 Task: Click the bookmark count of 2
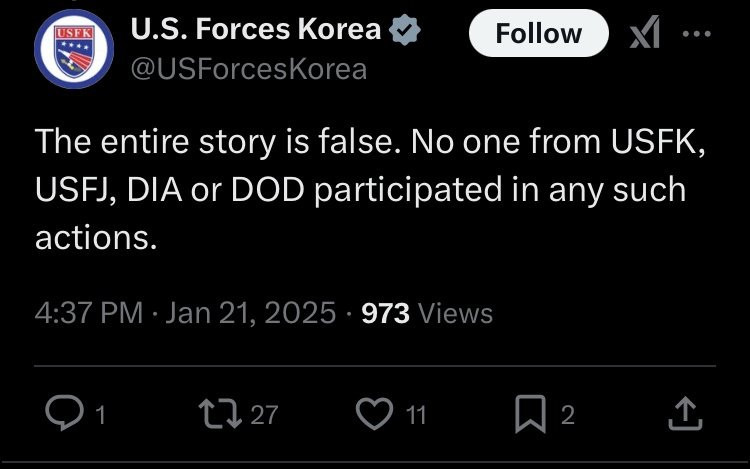tap(568, 414)
